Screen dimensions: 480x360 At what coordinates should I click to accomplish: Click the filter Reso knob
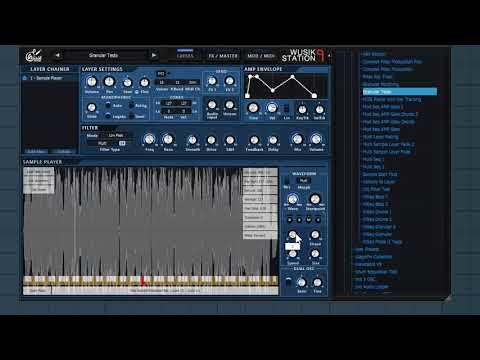(168, 139)
